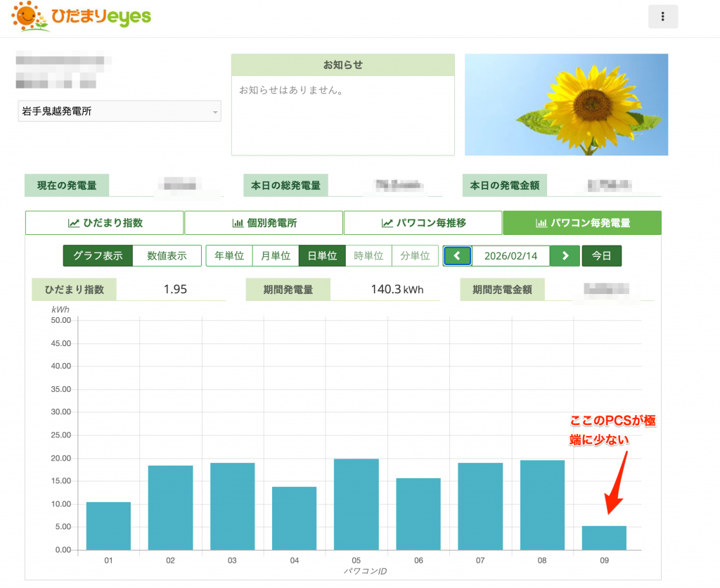Switch to ひだまり指数 tab
This screenshot has width=720, height=588.
click(105, 223)
